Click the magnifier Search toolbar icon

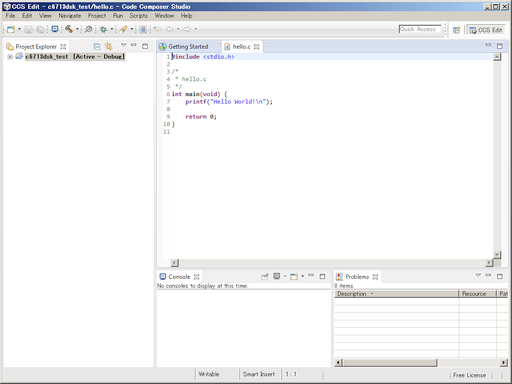88,29
